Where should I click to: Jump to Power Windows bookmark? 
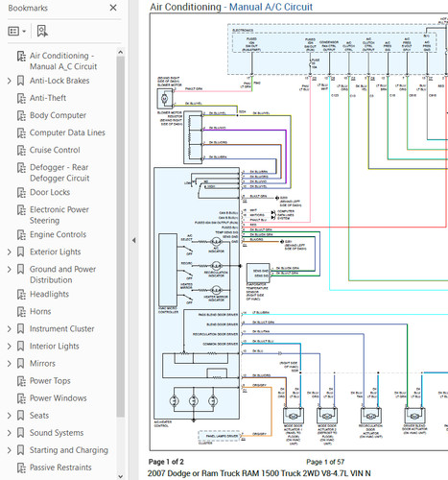point(59,398)
